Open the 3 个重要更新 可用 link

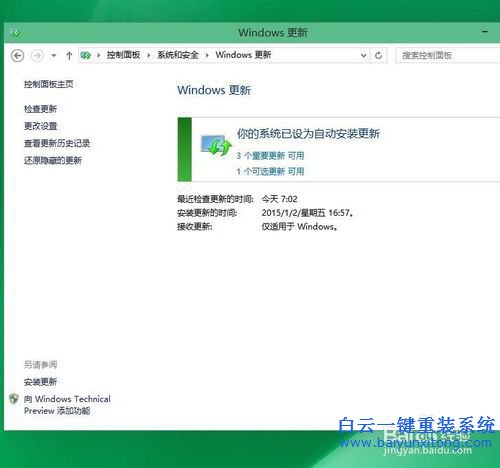[270, 156]
